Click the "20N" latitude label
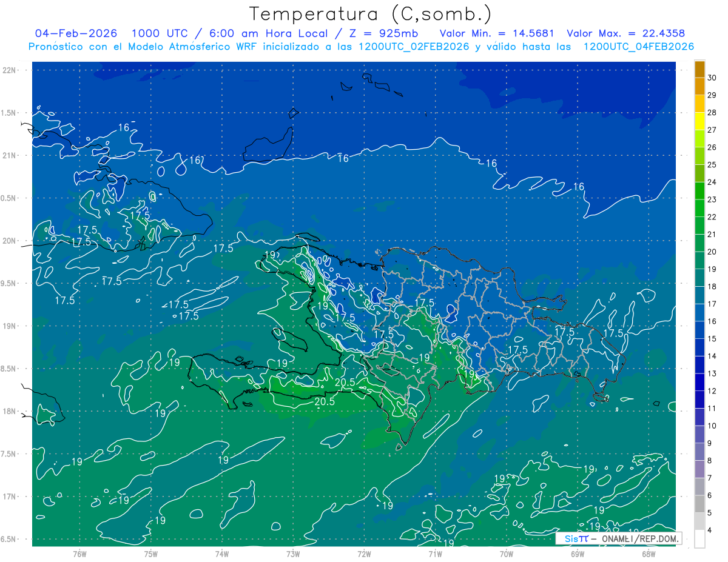The height and width of the screenshot is (562, 728). [8, 241]
